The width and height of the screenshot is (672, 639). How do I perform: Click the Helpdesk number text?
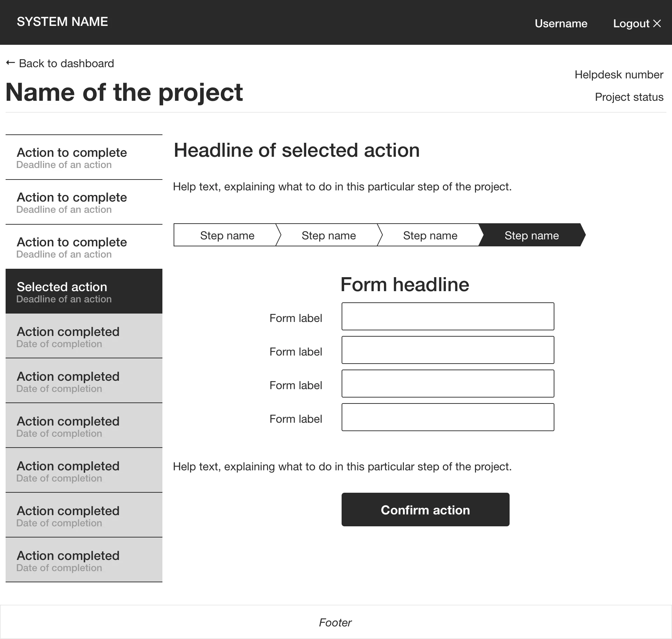pyautogui.click(x=619, y=75)
